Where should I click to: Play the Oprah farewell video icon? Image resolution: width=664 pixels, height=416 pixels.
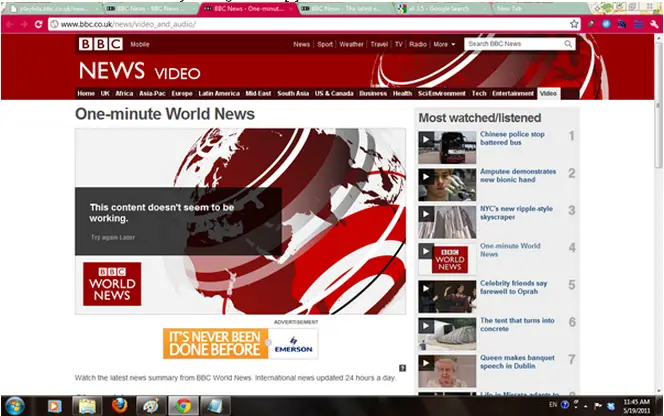point(426,288)
